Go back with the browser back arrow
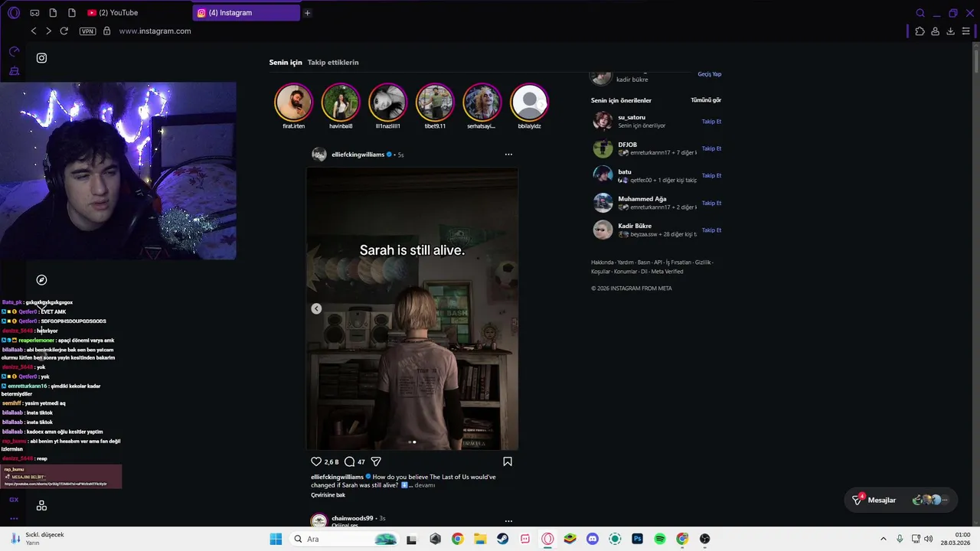 point(34,31)
